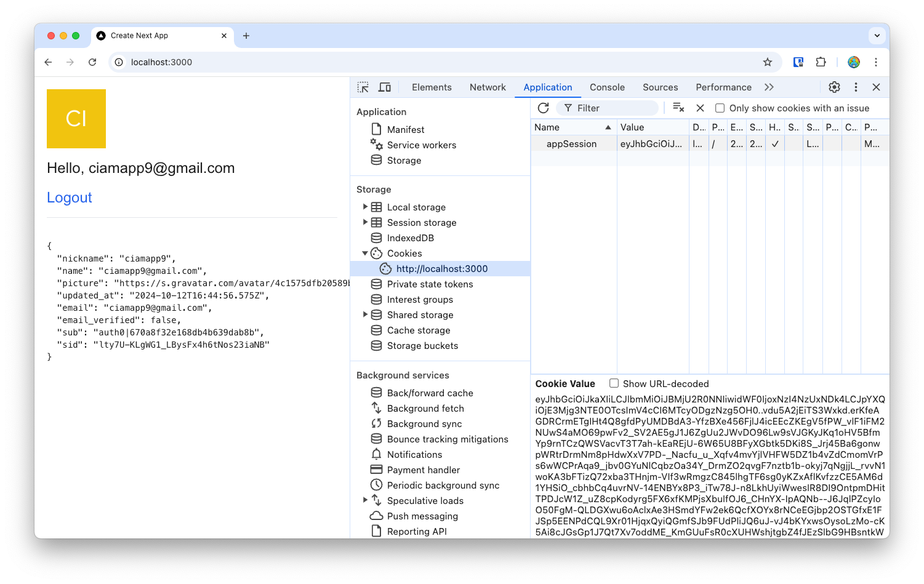Open DevTools settings gear
Image resolution: width=924 pixels, height=584 pixels.
click(x=834, y=87)
